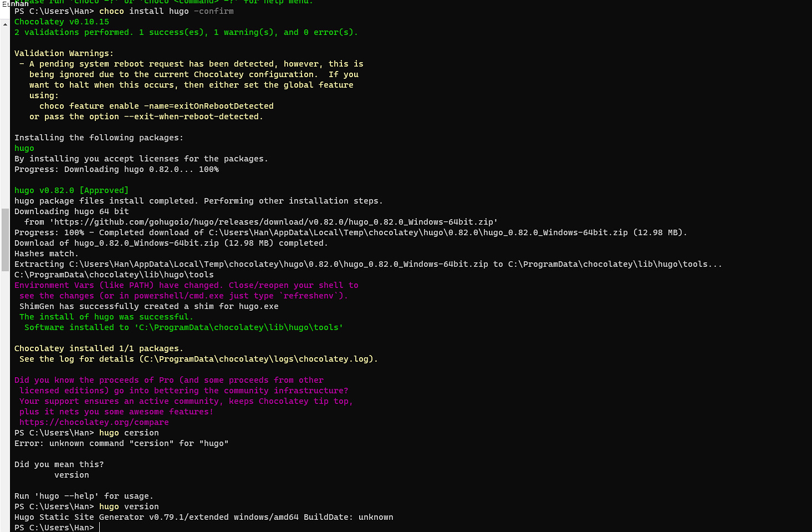Click the 'hugo version' command line
The width and height of the screenshot is (812, 532).
(86, 506)
